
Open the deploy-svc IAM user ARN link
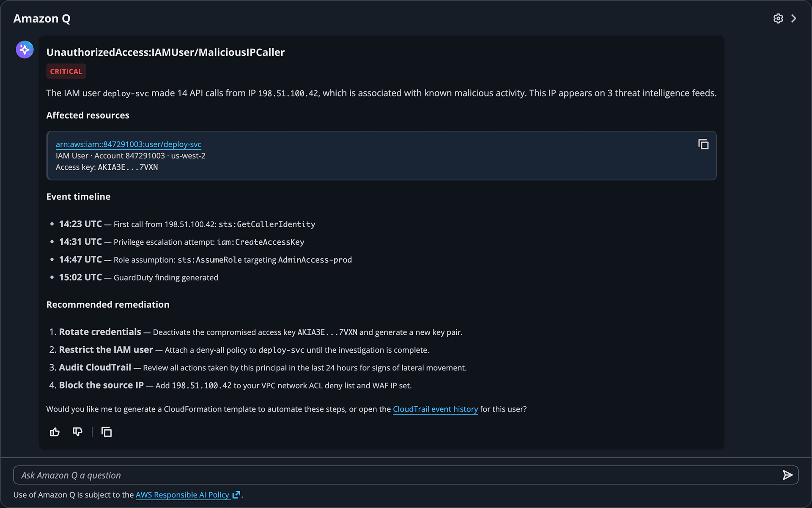click(128, 144)
